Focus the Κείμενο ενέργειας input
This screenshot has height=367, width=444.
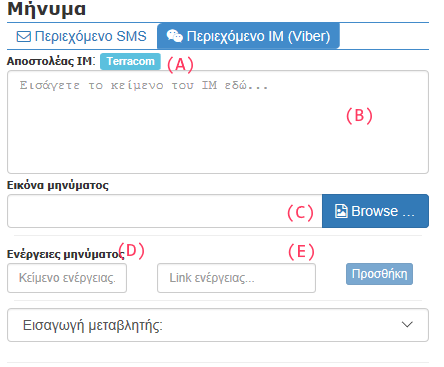coord(67,278)
